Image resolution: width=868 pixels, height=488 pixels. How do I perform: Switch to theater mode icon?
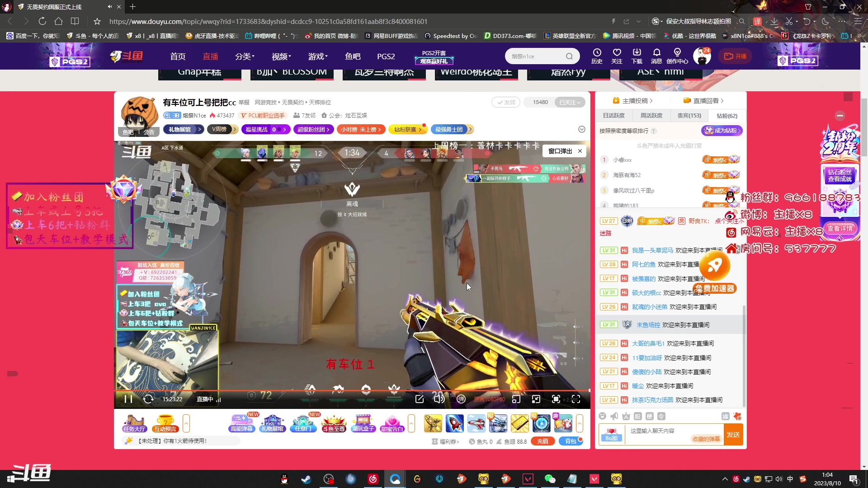click(x=536, y=399)
